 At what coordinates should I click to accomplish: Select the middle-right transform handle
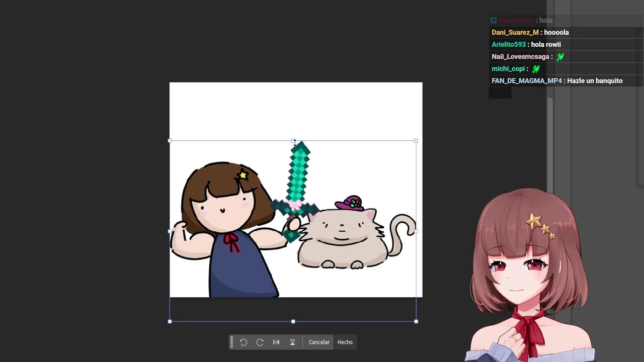tap(416, 231)
